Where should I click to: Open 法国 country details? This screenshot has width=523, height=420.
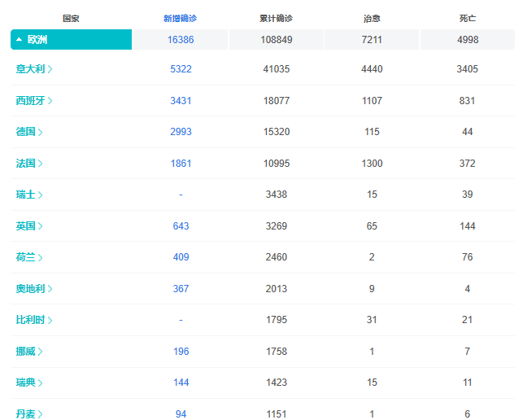(x=29, y=164)
